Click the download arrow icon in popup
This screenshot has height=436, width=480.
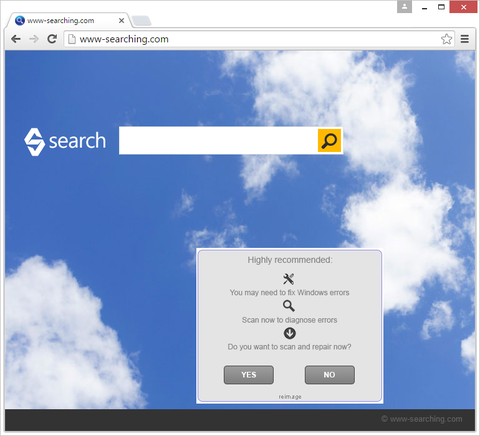coord(289,333)
